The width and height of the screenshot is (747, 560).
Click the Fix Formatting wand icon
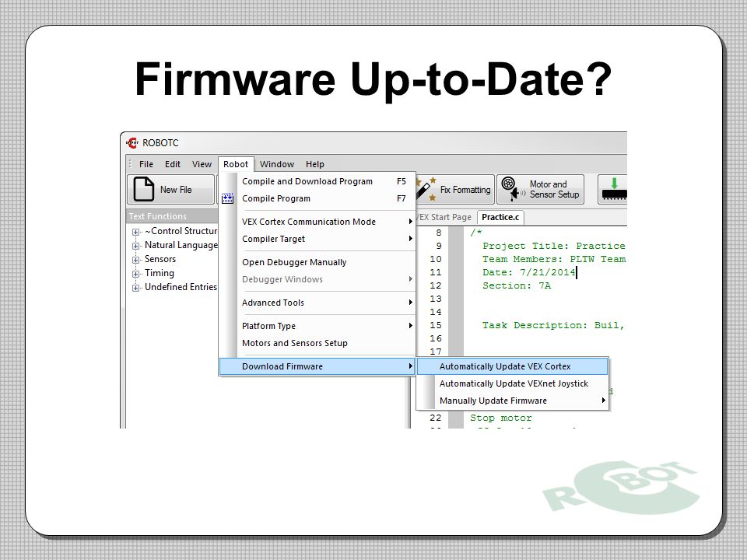point(426,189)
